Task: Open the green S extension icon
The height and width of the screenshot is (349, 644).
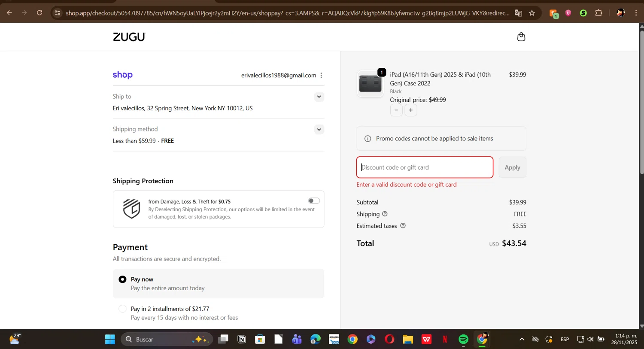Action: (x=583, y=13)
